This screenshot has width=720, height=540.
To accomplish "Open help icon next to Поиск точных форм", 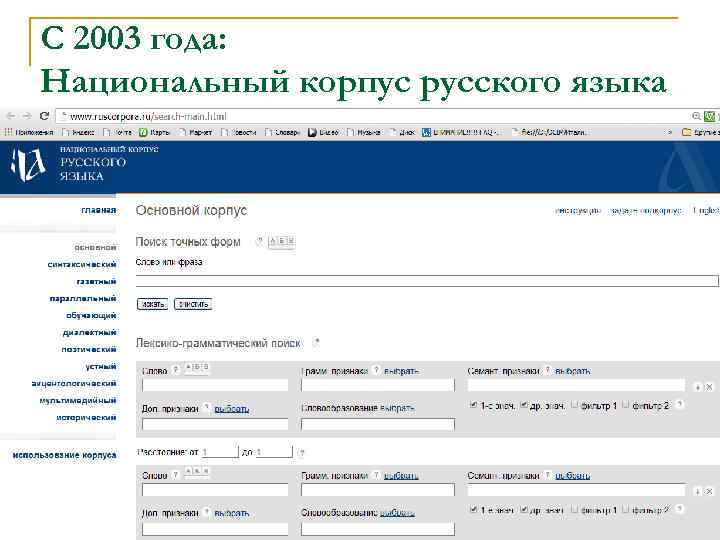I will [259, 241].
